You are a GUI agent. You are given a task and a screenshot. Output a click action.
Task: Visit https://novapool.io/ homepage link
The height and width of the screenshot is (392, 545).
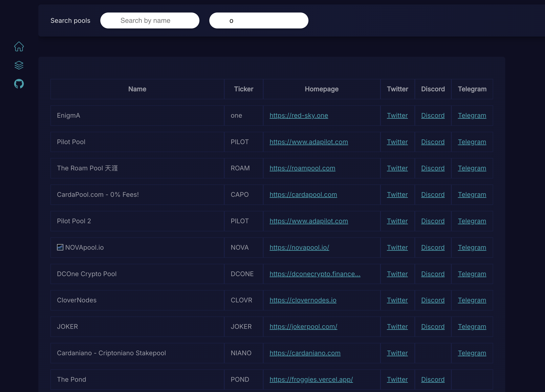pos(299,247)
